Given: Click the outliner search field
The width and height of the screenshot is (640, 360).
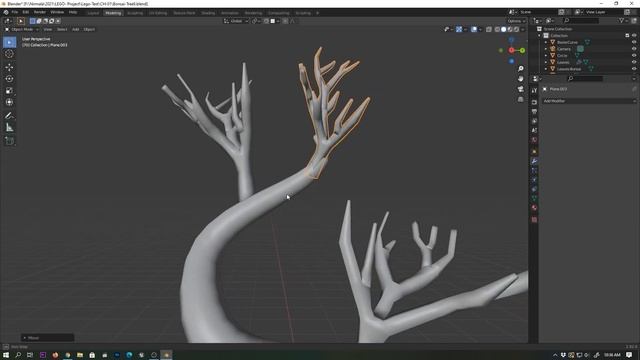Looking at the screenshot, I should click(581, 20).
